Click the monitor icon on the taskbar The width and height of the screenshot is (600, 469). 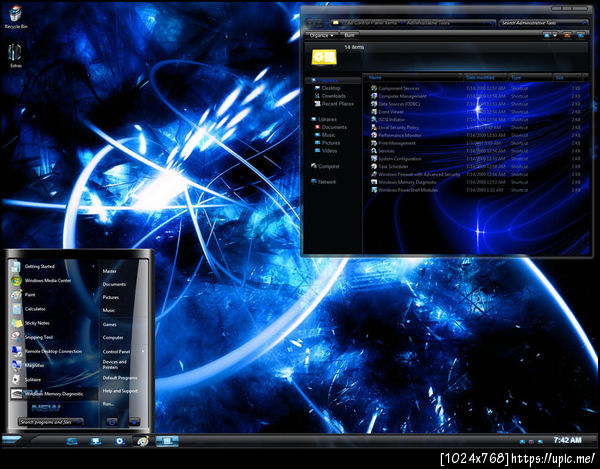(x=96, y=441)
